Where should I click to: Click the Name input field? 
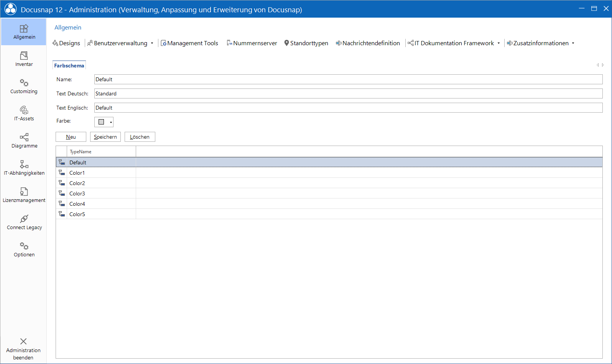[348, 79]
